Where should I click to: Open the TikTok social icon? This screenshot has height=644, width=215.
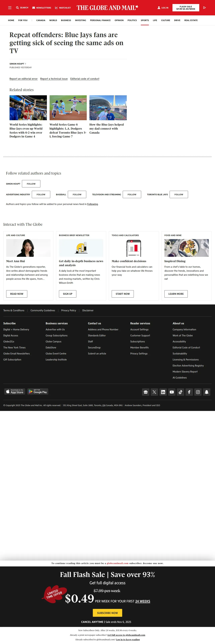pos(181,392)
